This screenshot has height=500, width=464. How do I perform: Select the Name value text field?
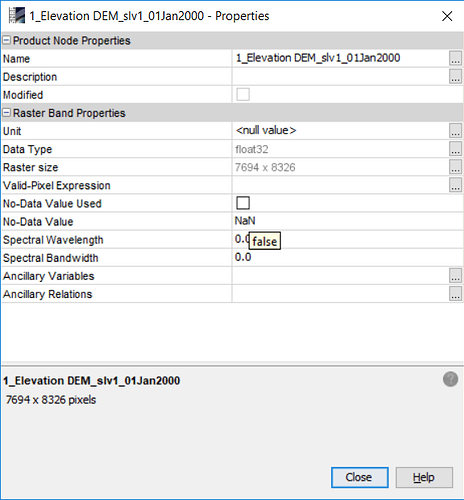coord(340,58)
